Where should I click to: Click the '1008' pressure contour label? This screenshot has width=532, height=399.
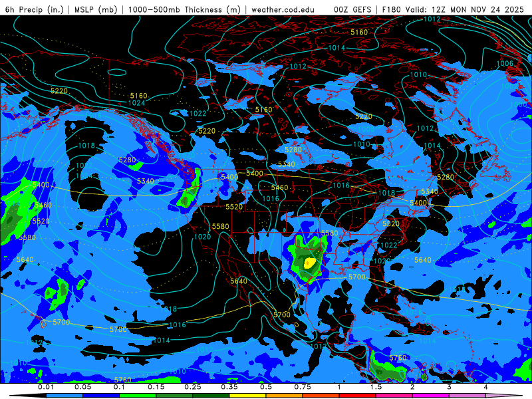pyautogui.click(x=366, y=129)
